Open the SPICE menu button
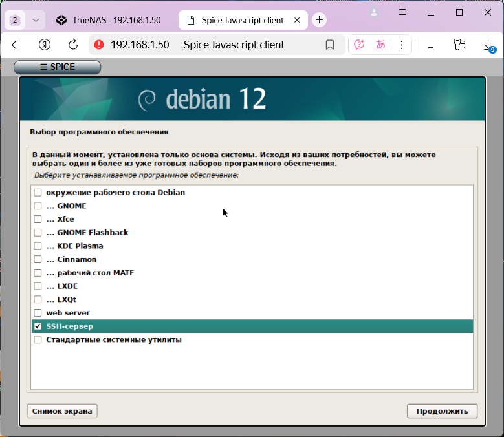Viewport: 504px width, 437px height. [57, 67]
